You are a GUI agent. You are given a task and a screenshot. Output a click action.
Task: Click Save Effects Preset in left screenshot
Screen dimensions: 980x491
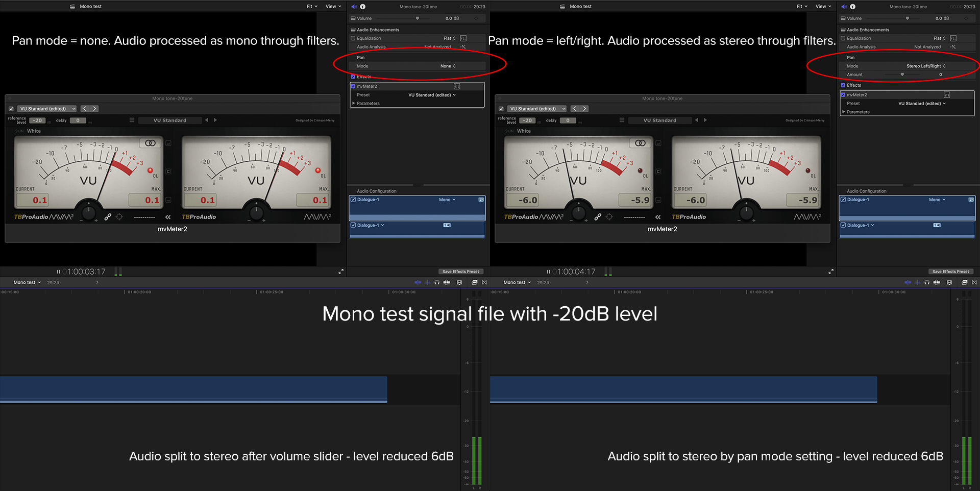click(x=460, y=272)
